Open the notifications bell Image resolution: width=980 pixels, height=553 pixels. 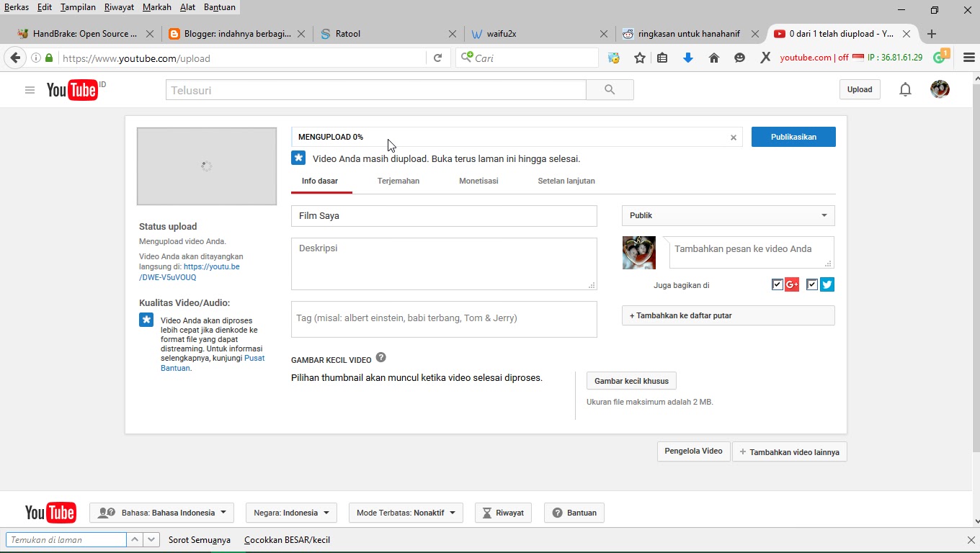pos(905,89)
